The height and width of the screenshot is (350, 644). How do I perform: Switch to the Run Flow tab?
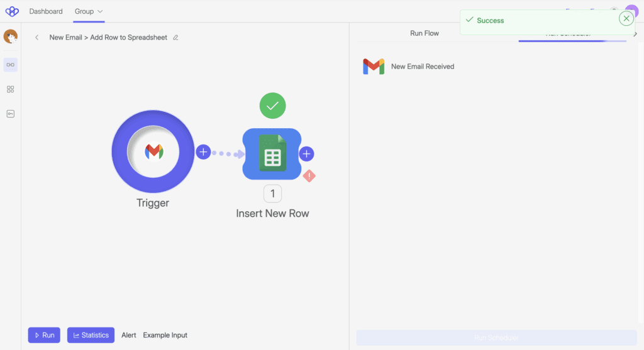click(x=425, y=33)
